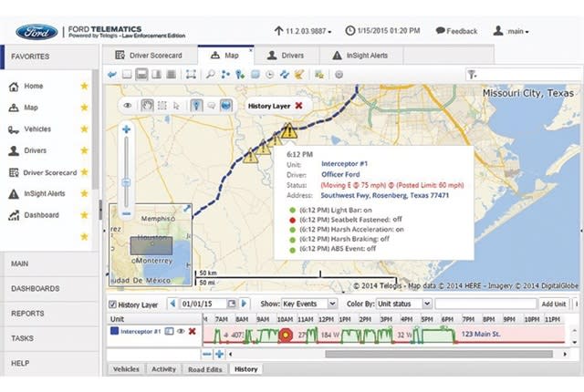Click the back arrow in map toolbar

pos(112,74)
